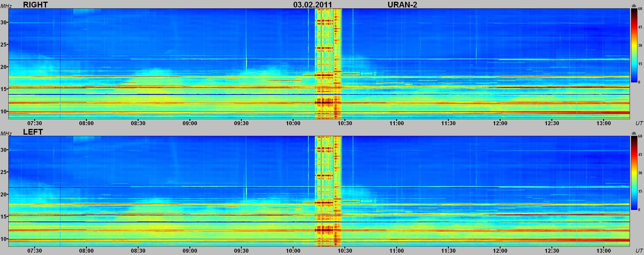Click the 11:00 time tick under the RIGHT panel
The width and height of the screenshot is (644, 255).
coord(397,123)
